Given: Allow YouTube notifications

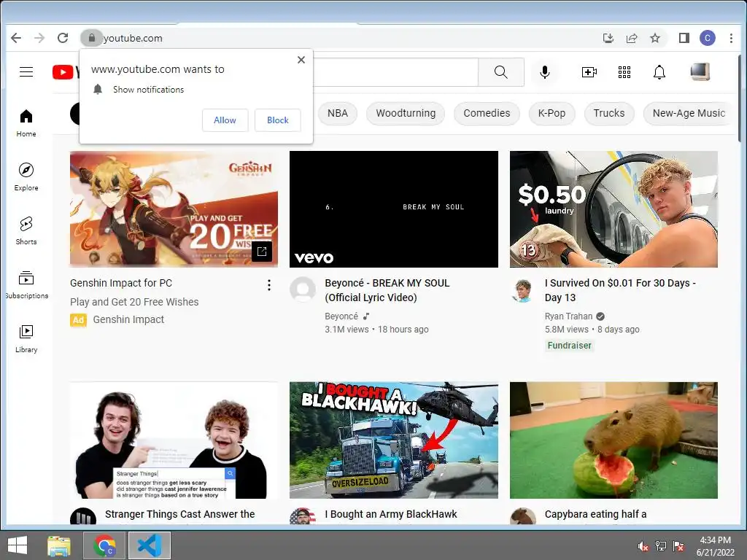Looking at the screenshot, I should [x=225, y=120].
